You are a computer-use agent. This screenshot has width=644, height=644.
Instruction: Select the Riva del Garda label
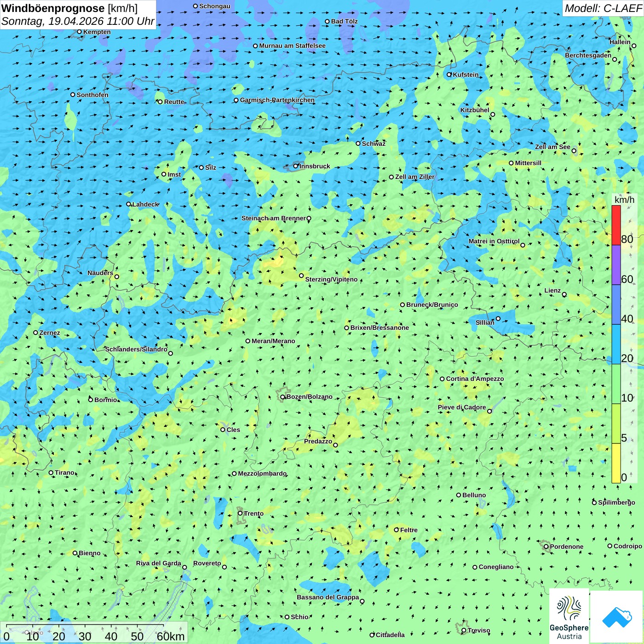point(159,563)
